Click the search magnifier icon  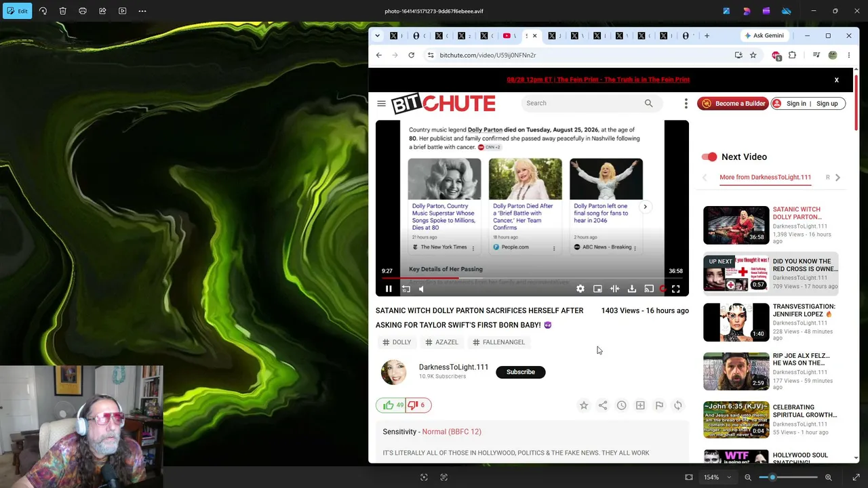click(x=649, y=103)
